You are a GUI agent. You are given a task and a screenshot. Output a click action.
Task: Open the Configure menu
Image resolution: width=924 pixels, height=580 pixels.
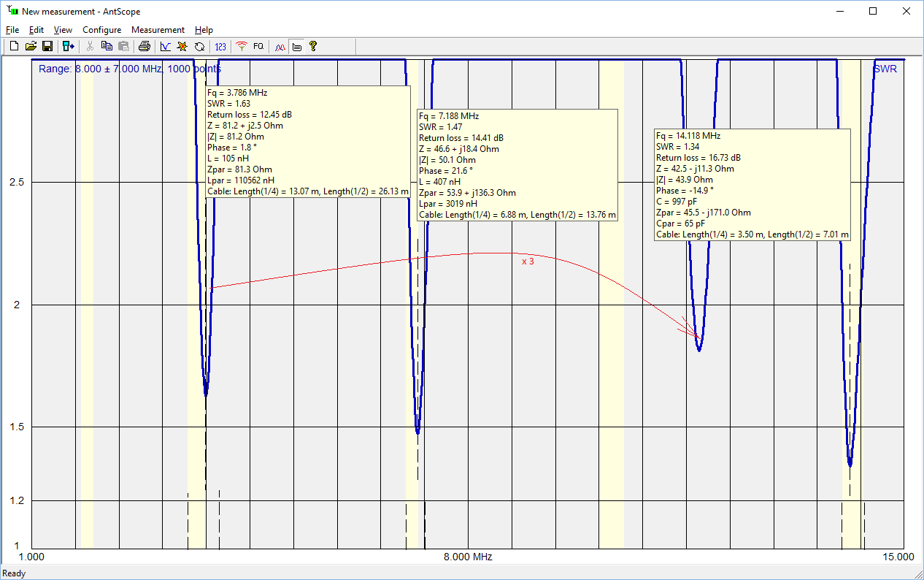[x=101, y=30]
